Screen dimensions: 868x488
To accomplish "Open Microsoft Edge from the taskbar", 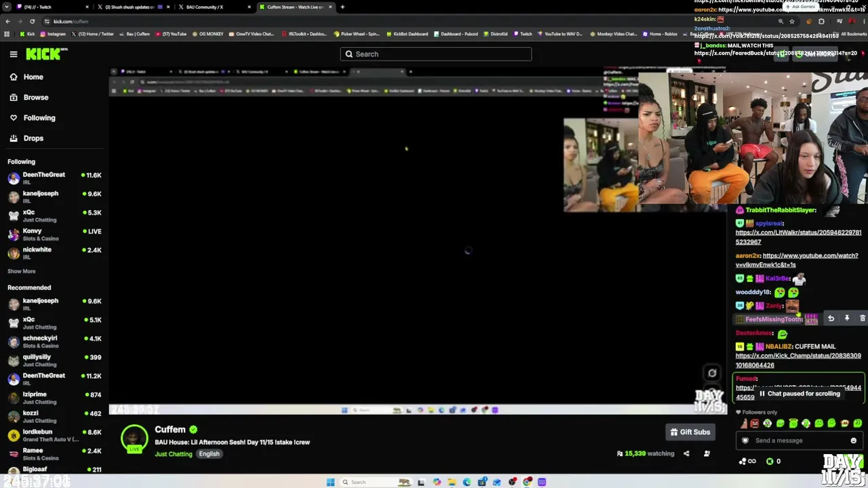I will point(467,483).
